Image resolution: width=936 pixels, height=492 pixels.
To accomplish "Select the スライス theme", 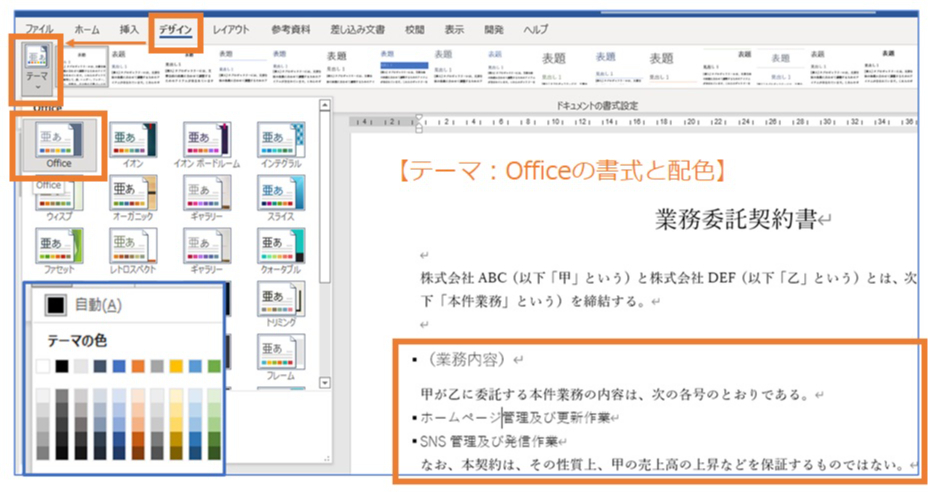I will (x=281, y=198).
